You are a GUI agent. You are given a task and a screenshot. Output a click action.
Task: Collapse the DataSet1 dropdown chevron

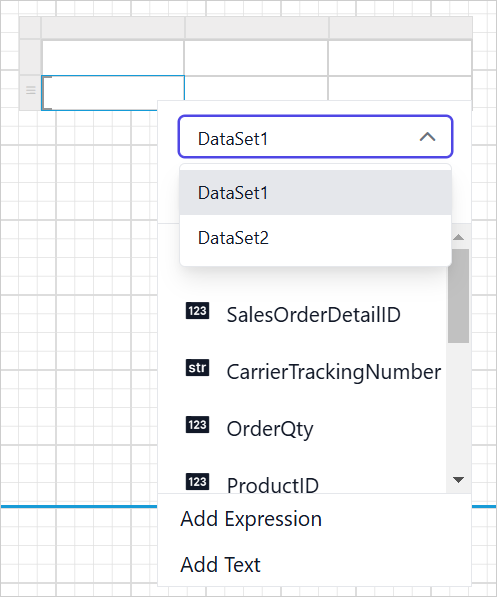point(427,137)
